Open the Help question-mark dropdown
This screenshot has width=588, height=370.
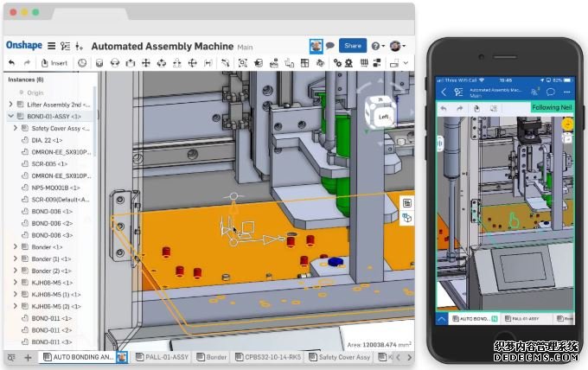[x=378, y=46]
